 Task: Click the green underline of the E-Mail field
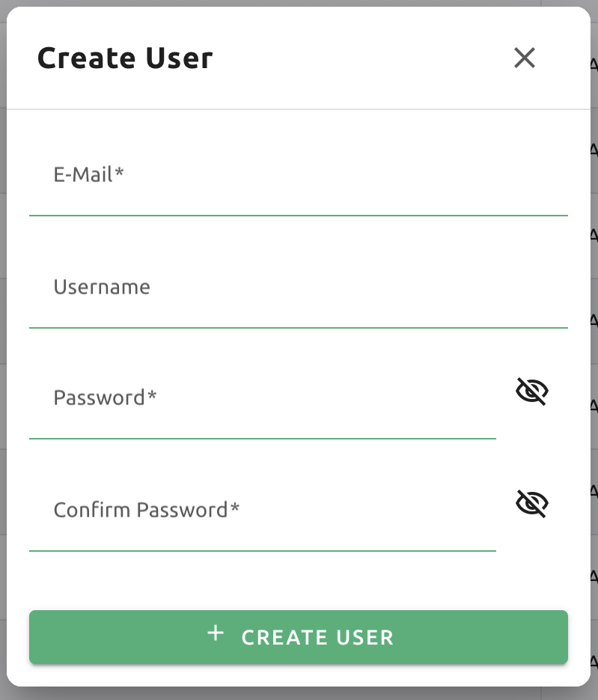pos(299,215)
